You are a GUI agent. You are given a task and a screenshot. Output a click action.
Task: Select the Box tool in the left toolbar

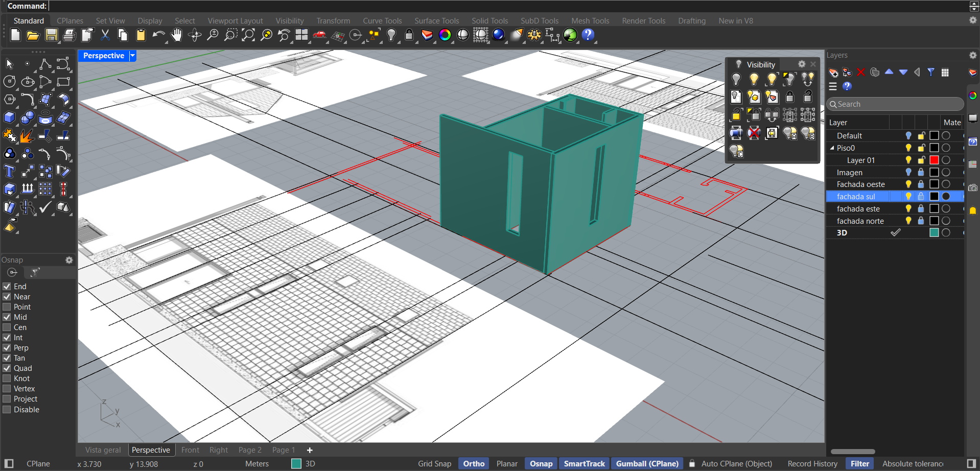pos(9,117)
